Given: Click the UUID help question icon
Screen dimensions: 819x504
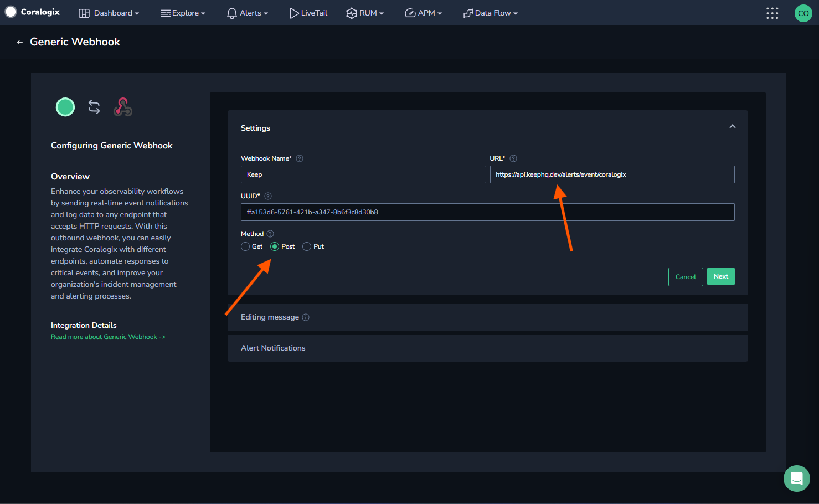Looking at the screenshot, I should [268, 196].
